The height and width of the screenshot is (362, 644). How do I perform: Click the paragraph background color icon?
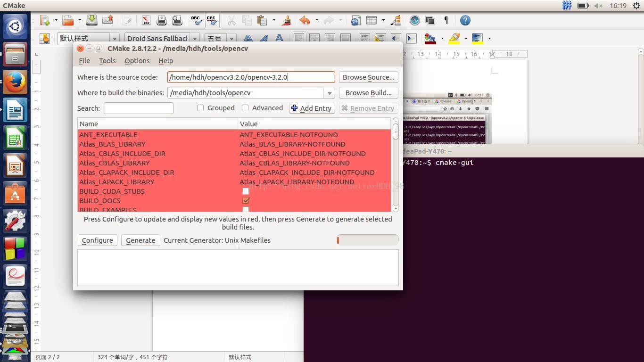tap(478, 38)
